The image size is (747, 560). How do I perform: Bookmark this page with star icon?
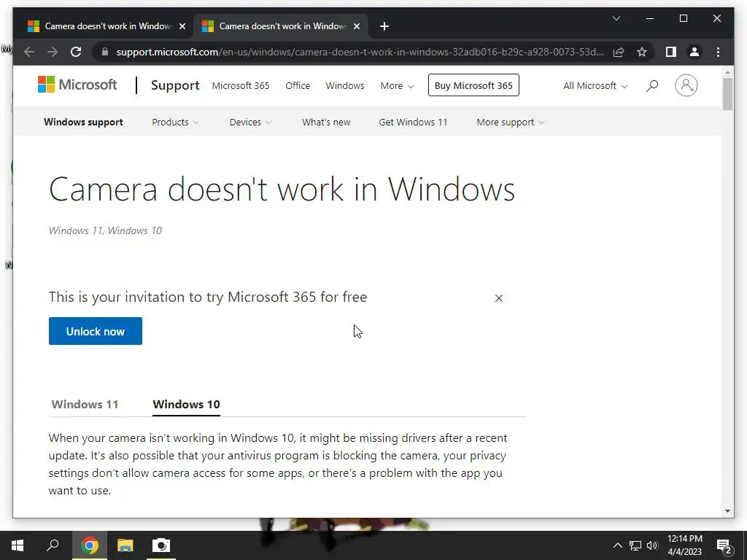pyautogui.click(x=642, y=52)
